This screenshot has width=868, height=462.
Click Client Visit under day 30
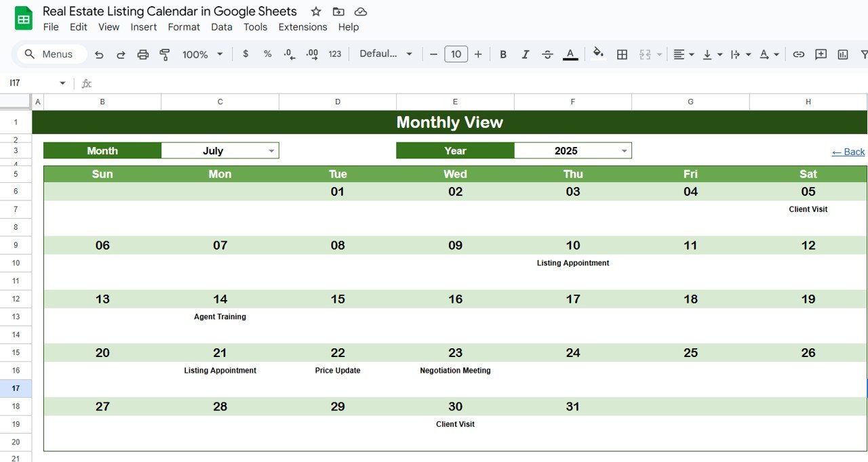tap(455, 424)
